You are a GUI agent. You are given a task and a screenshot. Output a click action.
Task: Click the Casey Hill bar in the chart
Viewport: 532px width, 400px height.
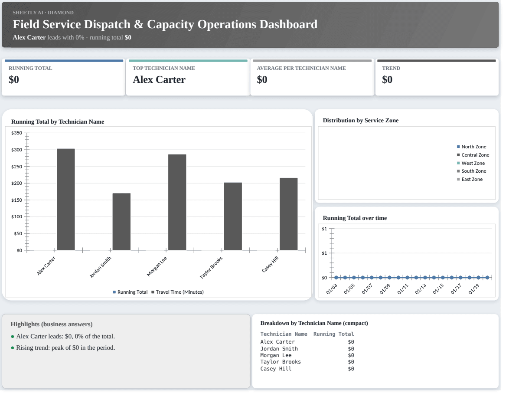288,214
